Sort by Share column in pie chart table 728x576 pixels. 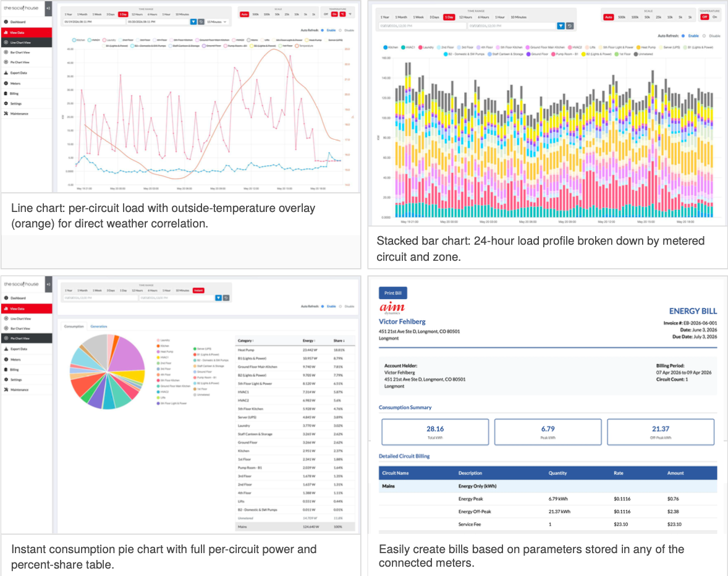point(339,341)
